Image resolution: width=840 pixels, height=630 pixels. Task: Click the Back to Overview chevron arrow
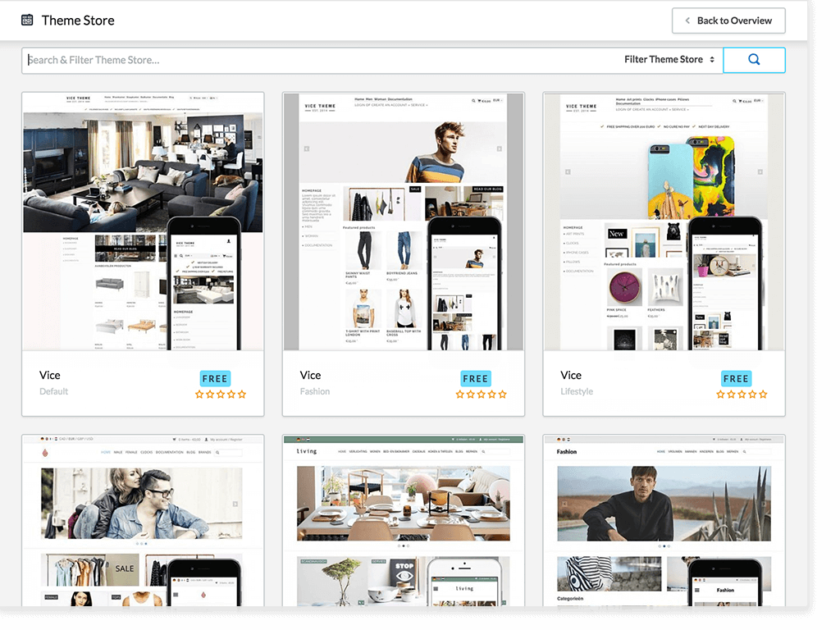(x=687, y=21)
